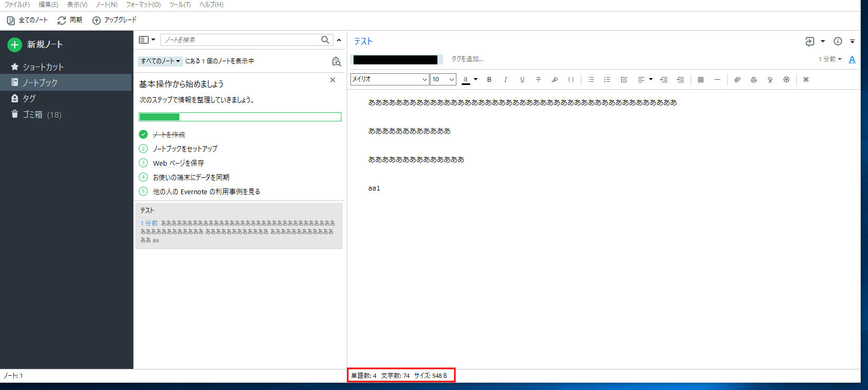Image resolution: width=868 pixels, height=390 pixels.
Task: Open the 表示(V) menu
Action: pyautogui.click(x=77, y=5)
